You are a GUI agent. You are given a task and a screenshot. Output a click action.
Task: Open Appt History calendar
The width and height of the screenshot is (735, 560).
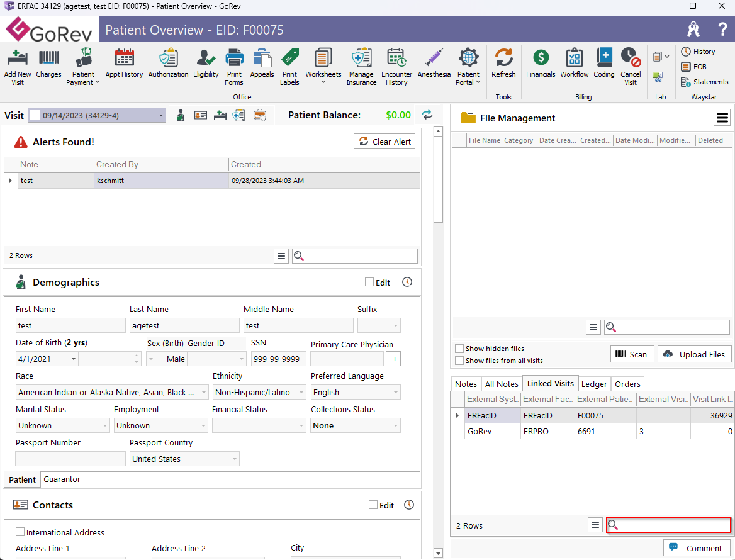coord(124,63)
